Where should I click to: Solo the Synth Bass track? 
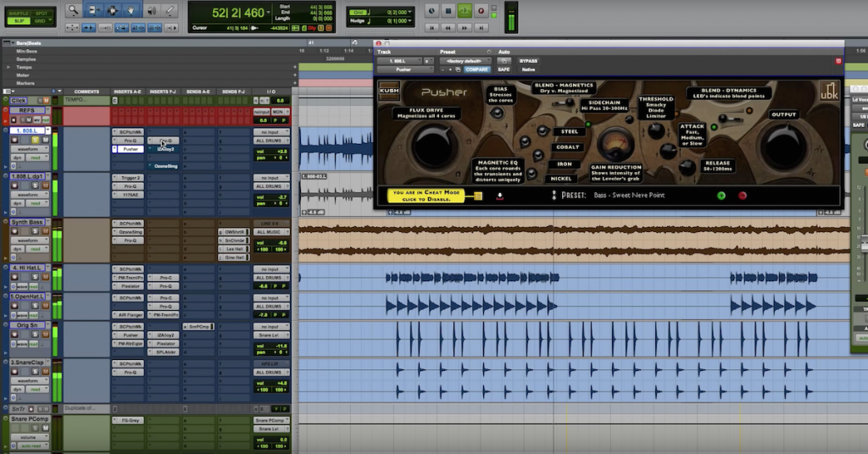[35, 231]
